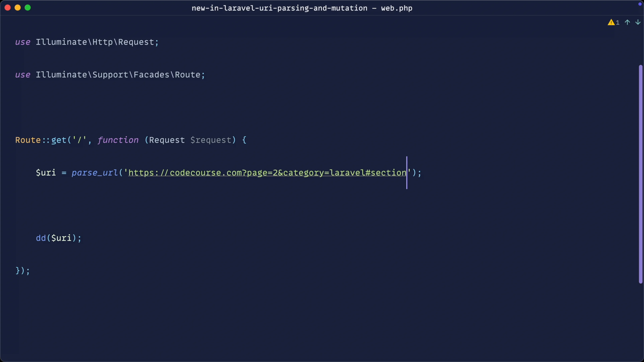Click the dd function call

point(41,238)
